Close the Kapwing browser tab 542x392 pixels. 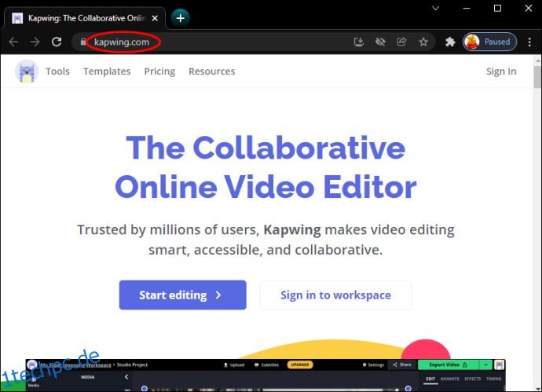(x=155, y=18)
